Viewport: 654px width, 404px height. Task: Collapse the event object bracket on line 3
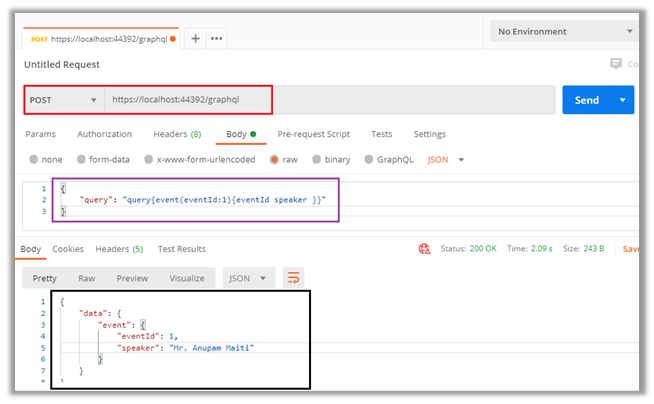click(143, 325)
